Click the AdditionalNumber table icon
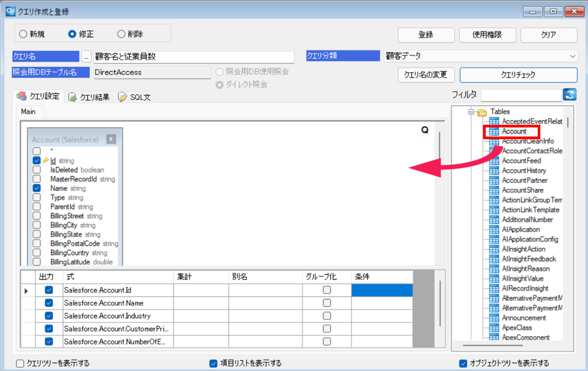588x371 pixels. [494, 219]
